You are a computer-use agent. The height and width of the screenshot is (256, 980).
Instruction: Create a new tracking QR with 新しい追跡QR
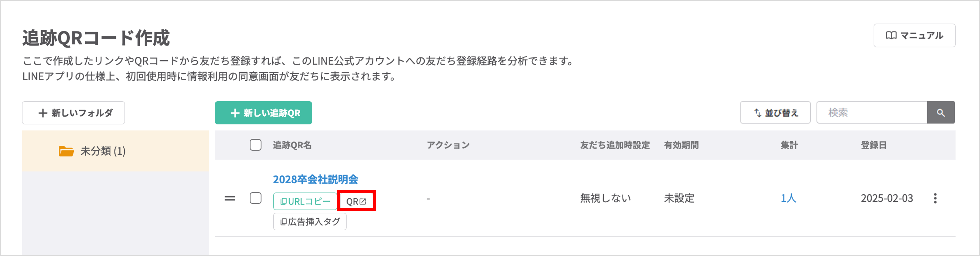[x=263, y=112]
